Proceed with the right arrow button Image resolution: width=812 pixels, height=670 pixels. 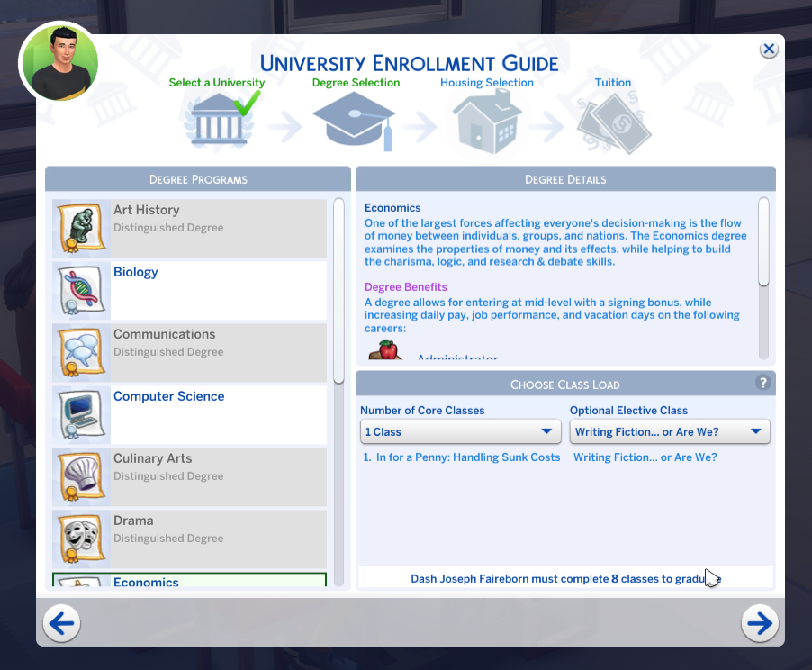click(x=760, y=623)
